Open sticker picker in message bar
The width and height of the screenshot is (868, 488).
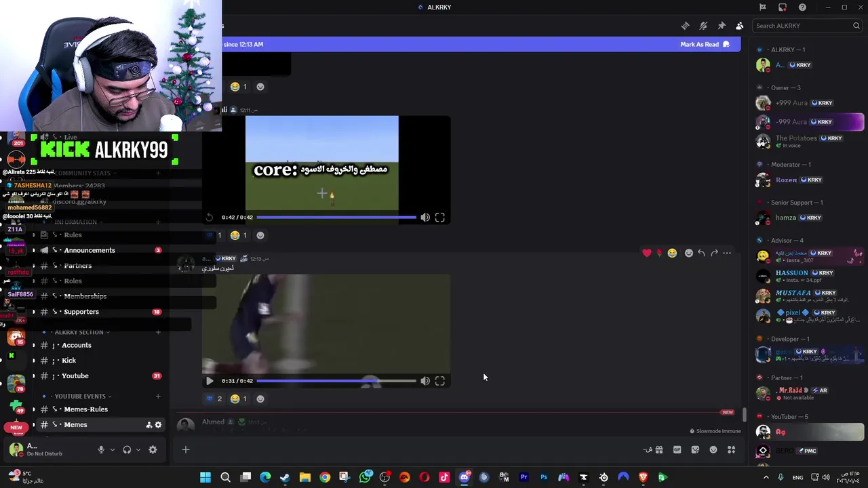[695, 449]
